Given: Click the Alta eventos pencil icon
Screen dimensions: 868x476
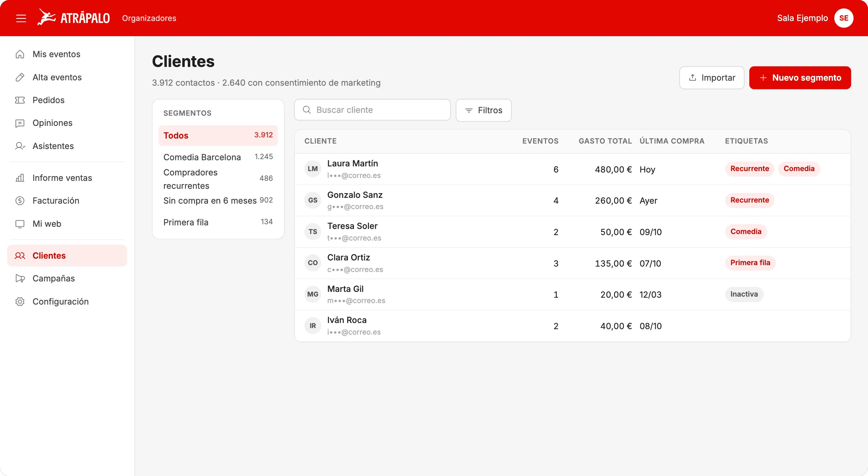Looking at the screenshot, I should 20,77.
